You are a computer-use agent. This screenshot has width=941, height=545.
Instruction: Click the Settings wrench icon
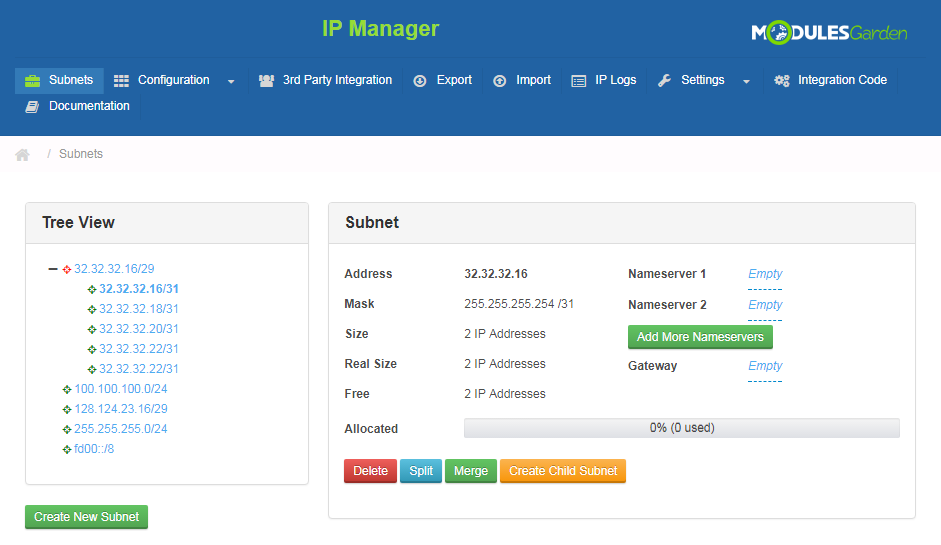664,80
